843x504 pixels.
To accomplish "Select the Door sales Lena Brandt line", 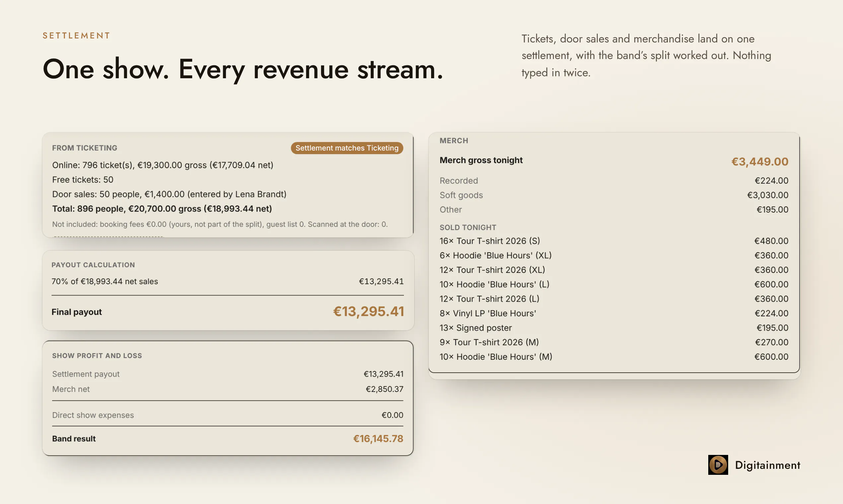I will coord(169,194).
